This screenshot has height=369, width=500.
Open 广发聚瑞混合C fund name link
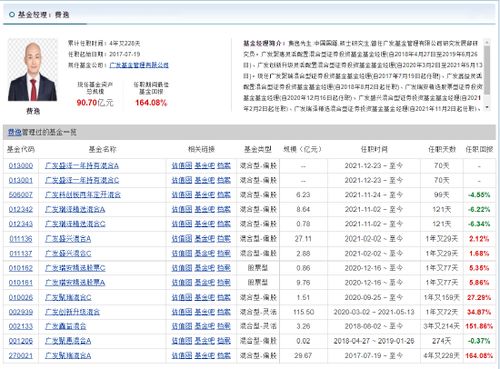pos(68,297)
